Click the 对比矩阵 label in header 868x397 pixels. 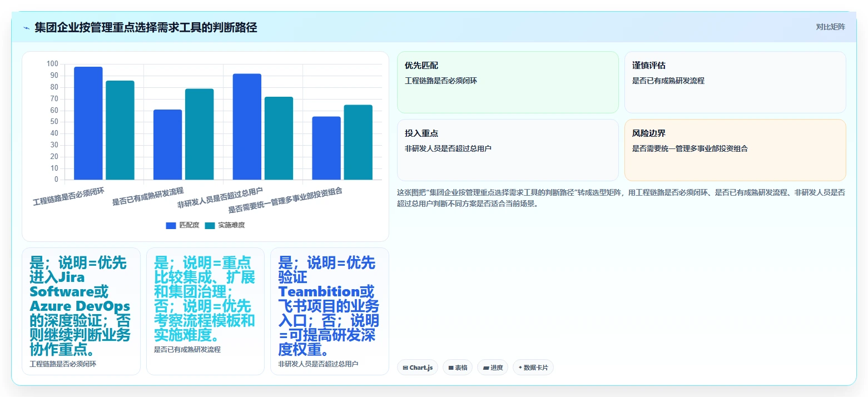830,27
